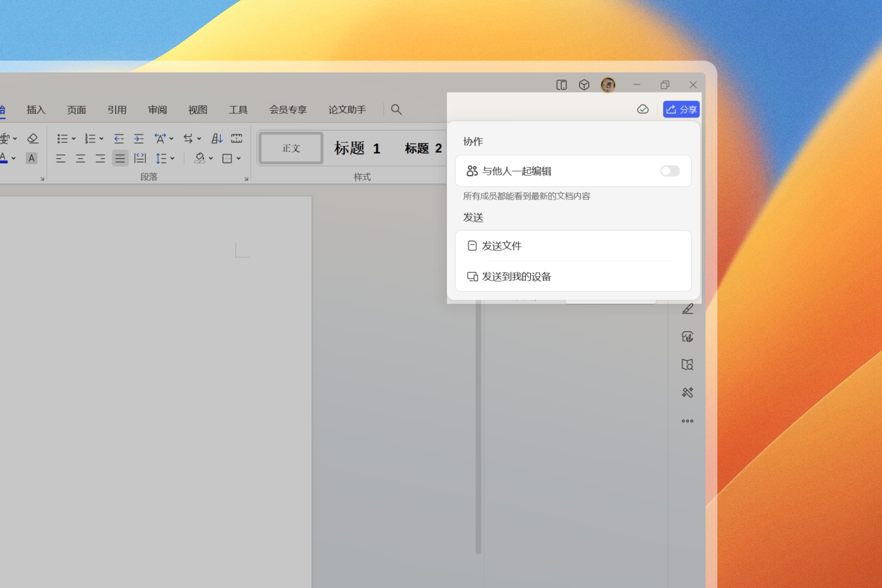Click the cloud sync status icon
Viewport: 882px width, 588px height.
[643, 109]
